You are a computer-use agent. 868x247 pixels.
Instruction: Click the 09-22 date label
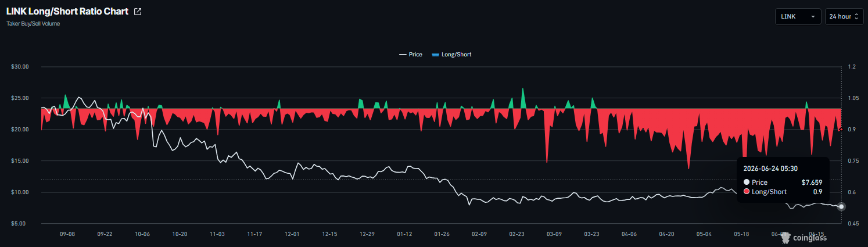105,234
